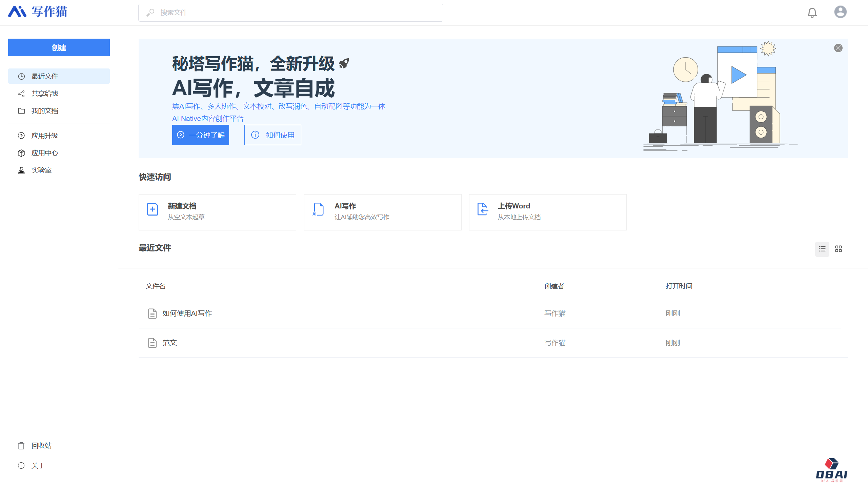The image size is (868, 486).
Task: Click the 上传Word card
Action: point(548,212)
